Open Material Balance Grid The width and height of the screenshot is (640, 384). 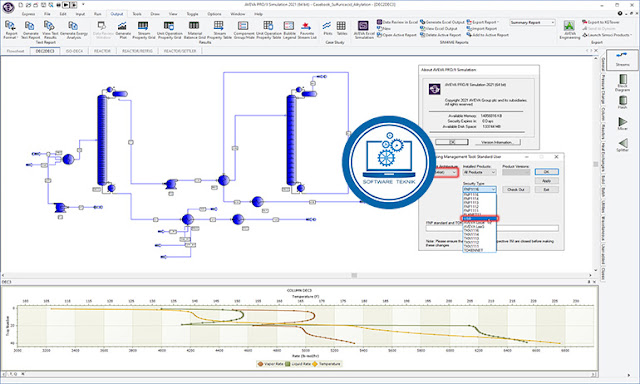tap(194, 30)
